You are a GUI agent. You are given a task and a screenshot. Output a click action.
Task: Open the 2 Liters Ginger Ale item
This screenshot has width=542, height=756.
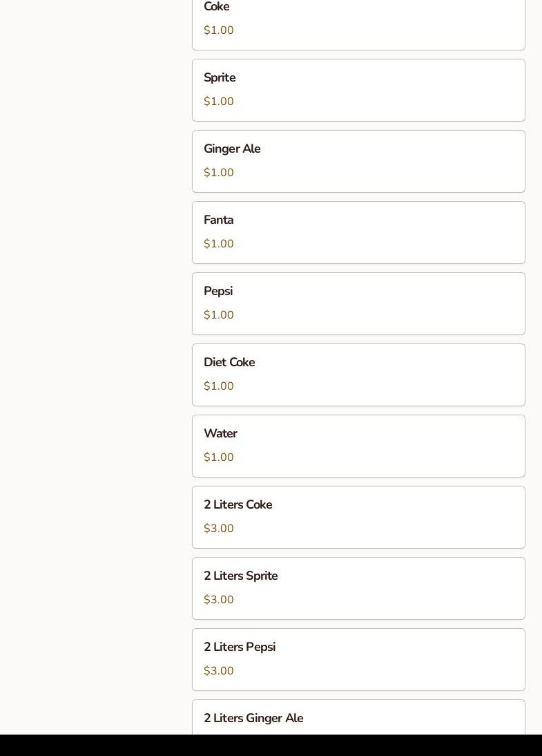(x=358, y=719)
